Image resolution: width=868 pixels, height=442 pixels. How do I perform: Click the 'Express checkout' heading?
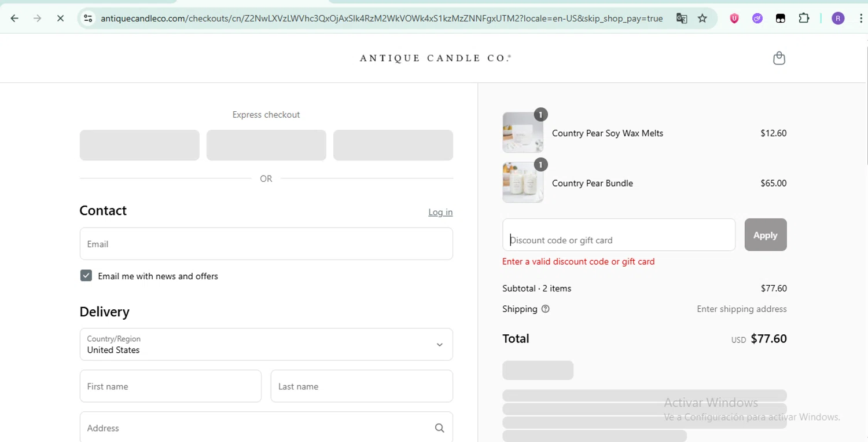click(x=266, y=115)
